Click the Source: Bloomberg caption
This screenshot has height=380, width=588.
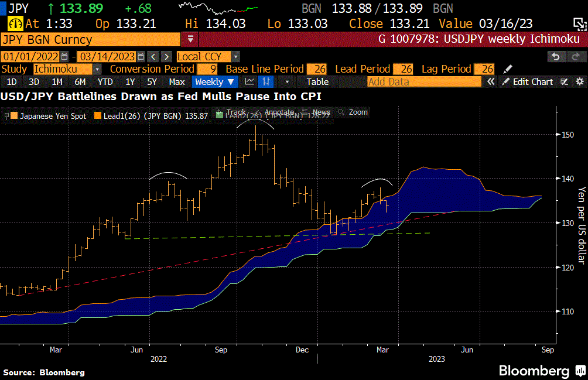(x=44, y=372)
